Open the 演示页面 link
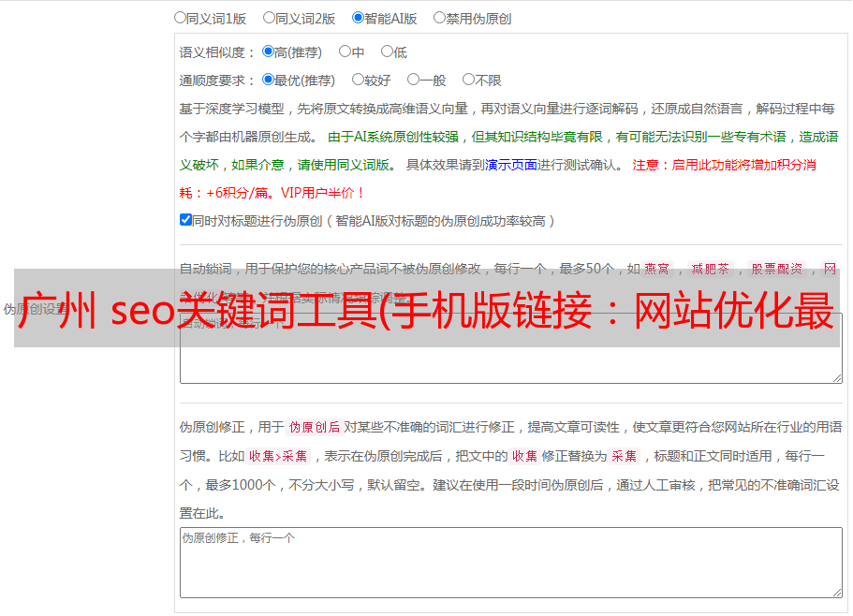This screenshot has height=616, width=853. point(511,165)
